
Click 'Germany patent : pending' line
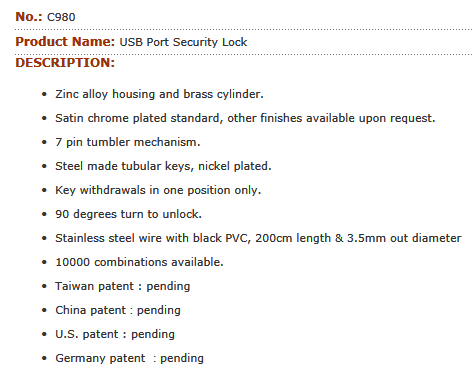(x=130, y=358)
